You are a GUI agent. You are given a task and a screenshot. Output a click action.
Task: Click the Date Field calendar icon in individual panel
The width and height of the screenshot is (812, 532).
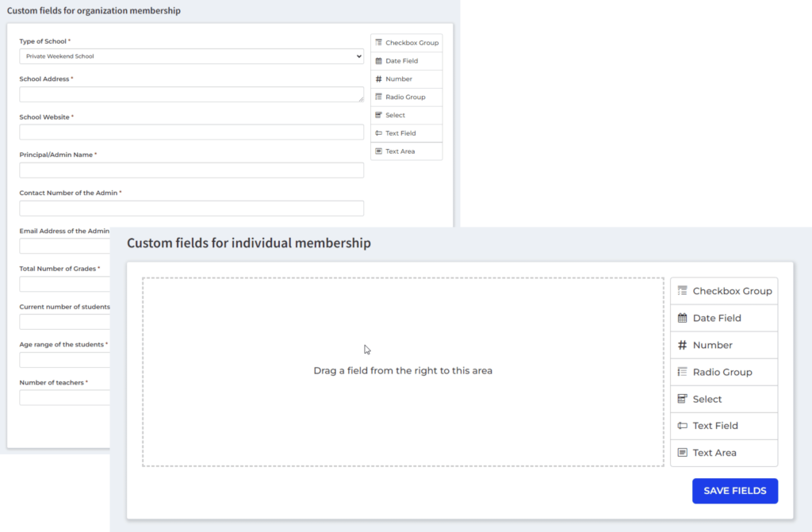[682, 318]
